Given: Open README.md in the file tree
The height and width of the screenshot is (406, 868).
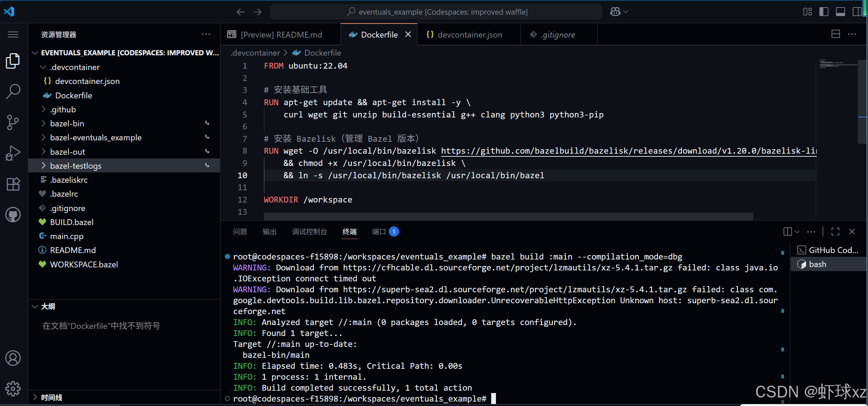Looking at the screenshot, I should (x=125, y=250).
